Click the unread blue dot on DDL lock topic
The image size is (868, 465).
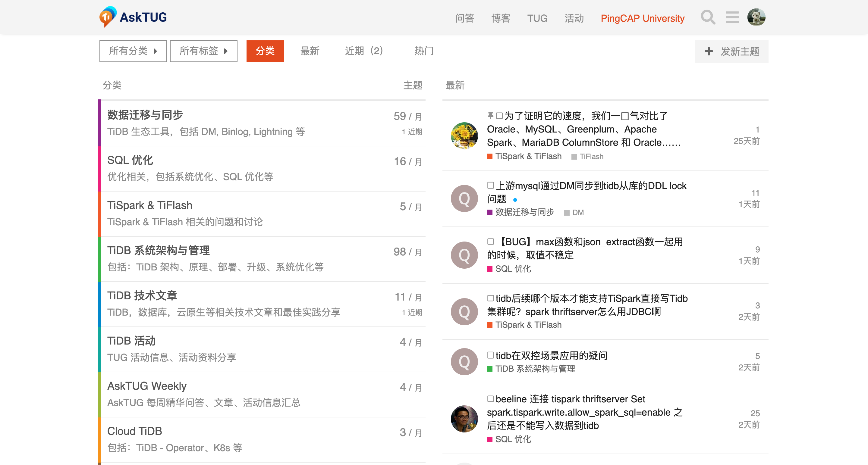515,199
